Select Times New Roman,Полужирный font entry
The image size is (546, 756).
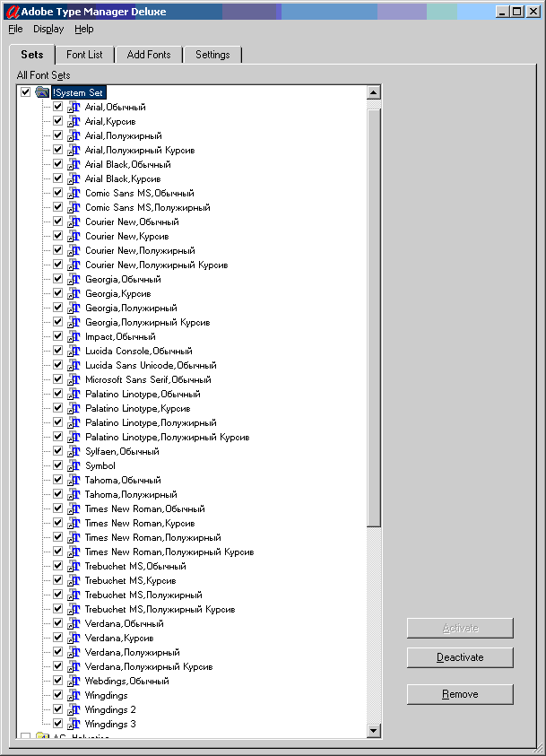(x=152, y=537)
